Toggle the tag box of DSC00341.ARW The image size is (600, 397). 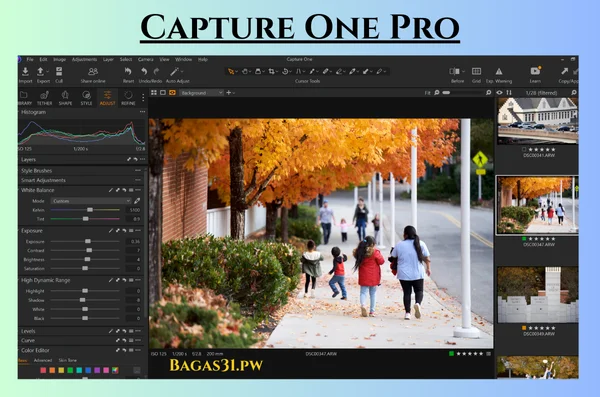pos(524,150)
